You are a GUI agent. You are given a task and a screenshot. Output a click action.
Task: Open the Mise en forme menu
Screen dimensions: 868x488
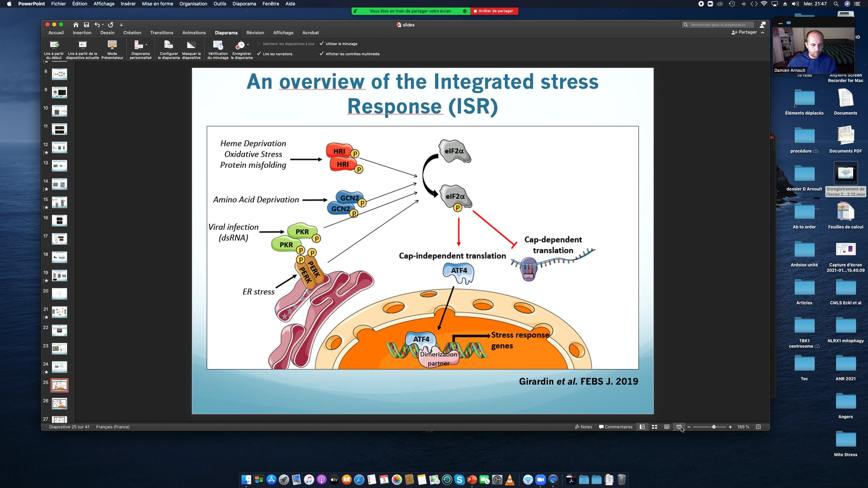pos(157,4)
